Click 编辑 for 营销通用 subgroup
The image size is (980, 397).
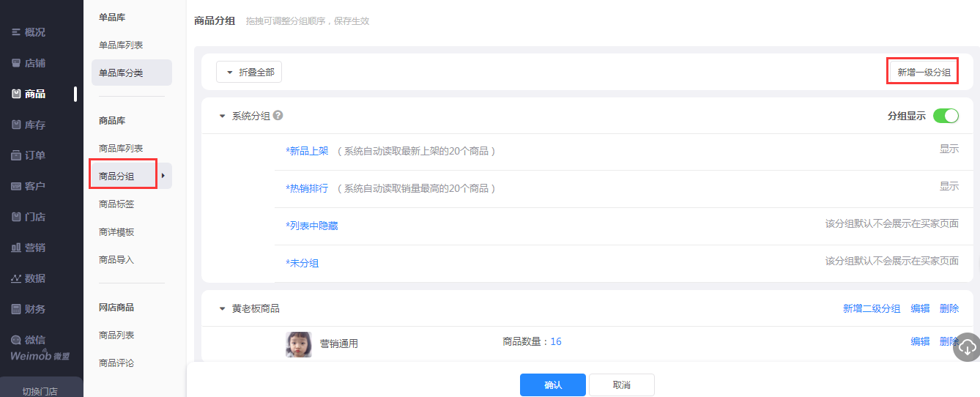coord(920,341)
